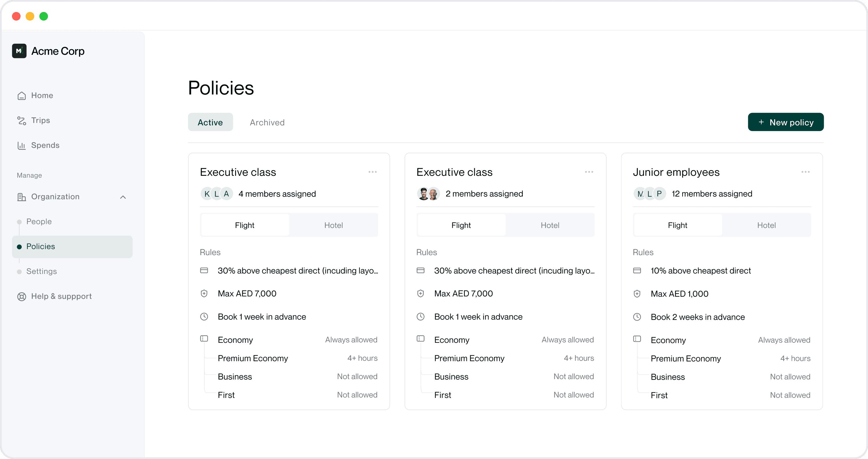Go to People under Organization
This screenshot has height=459, width=868.
point(39,222)
